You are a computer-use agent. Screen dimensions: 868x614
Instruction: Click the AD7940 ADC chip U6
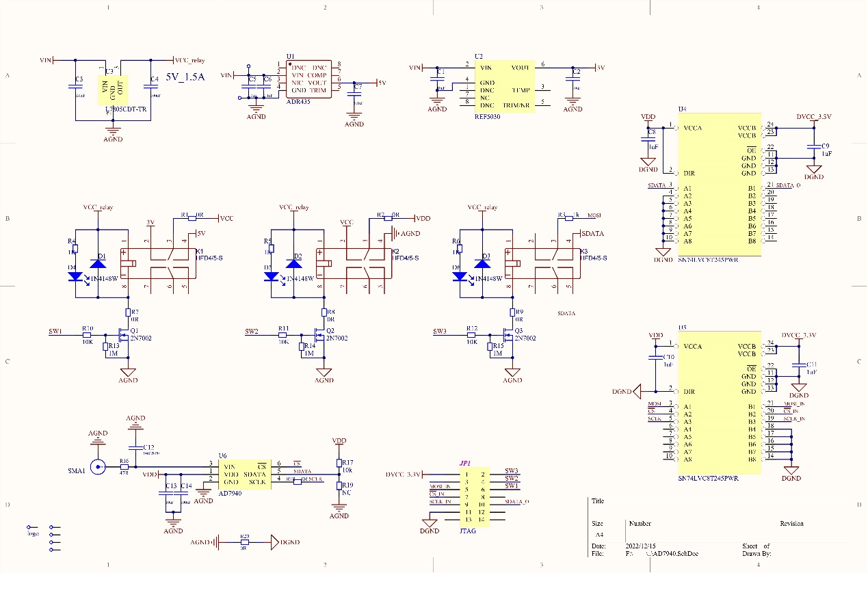tap(244, 474)
